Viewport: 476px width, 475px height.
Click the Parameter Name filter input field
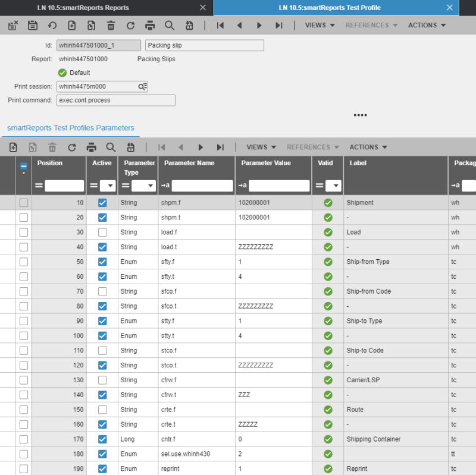[202, 185]
